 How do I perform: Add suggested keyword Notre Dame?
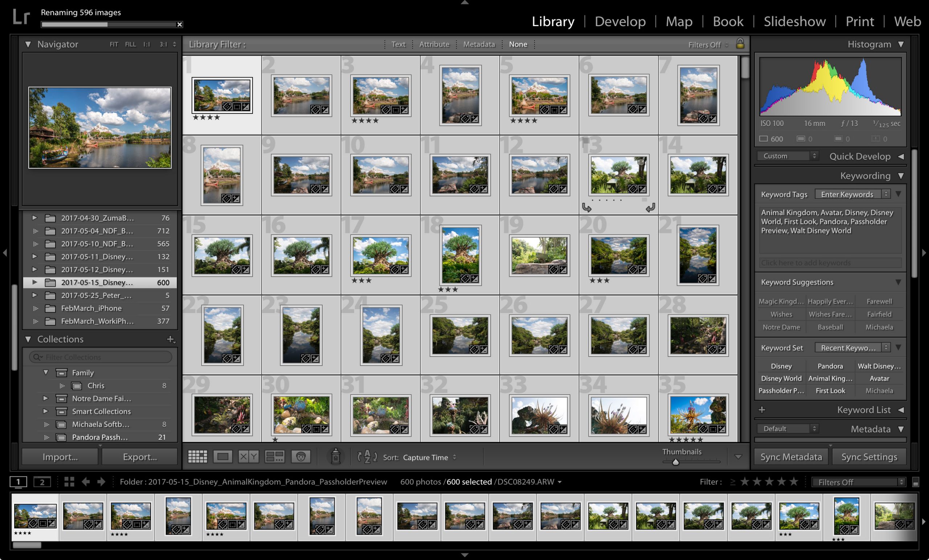point(781,327)
